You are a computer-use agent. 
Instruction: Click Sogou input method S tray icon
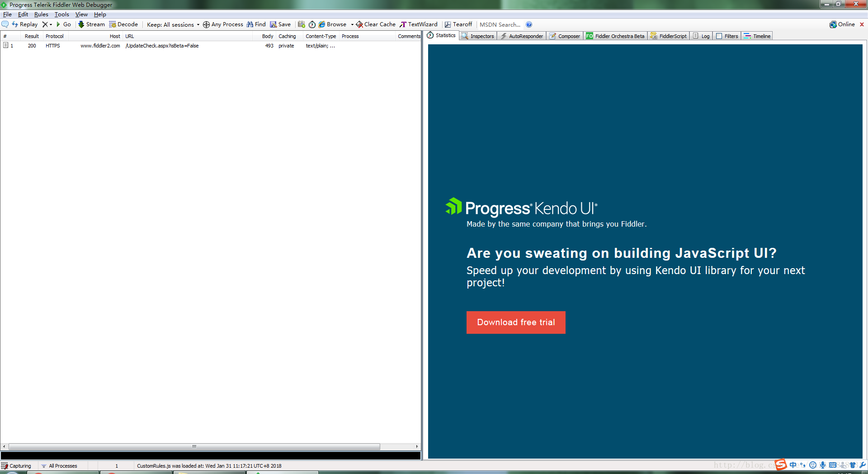tap(781, 465)
